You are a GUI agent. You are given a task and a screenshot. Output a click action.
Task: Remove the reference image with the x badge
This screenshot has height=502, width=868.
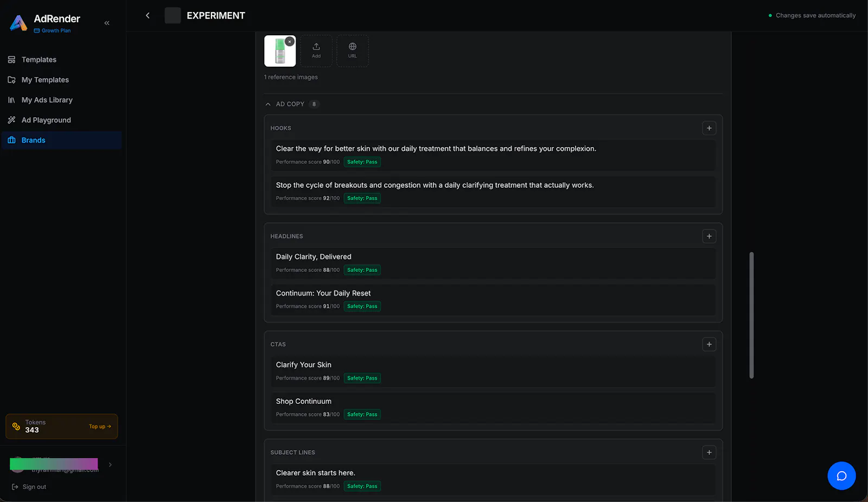tap(290, 41)
